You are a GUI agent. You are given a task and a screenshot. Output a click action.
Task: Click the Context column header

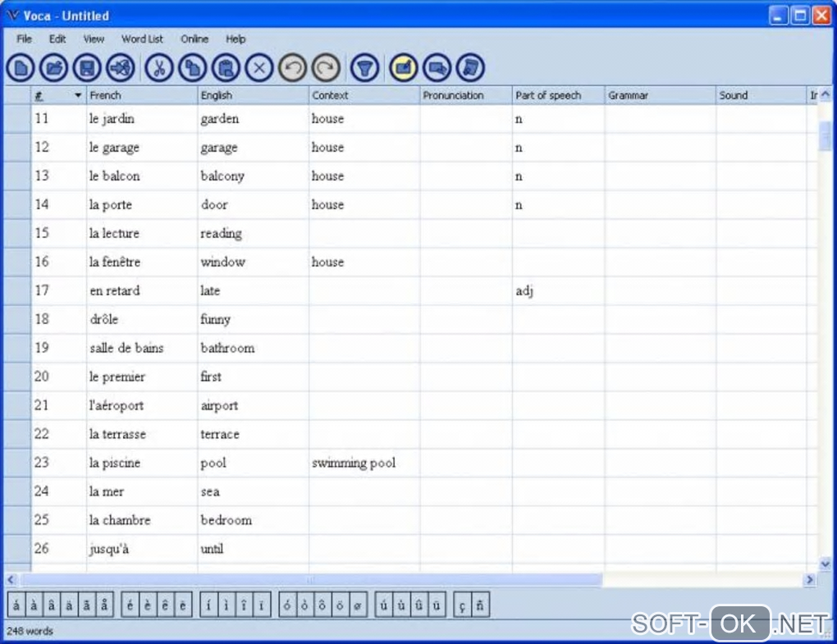pos(364,95)
